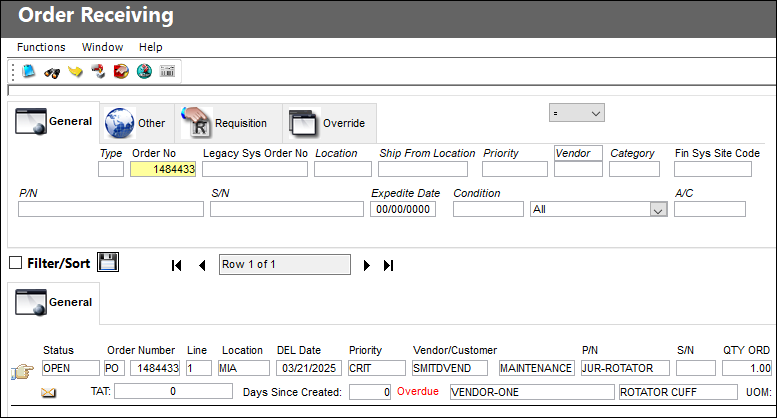
Task: Click order number 1484433 in results row
Action: (155, 368)
